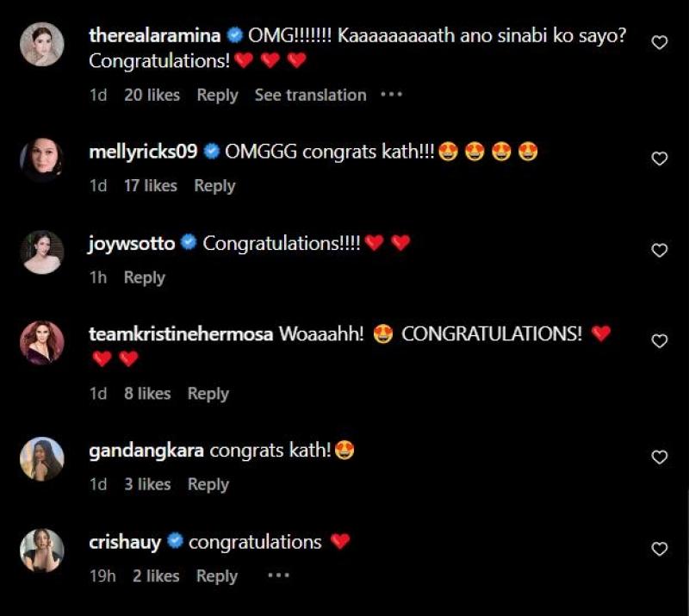Image resolution: width=689 pixels, height=616 pixels.
Task: Reply to therealaramina's comment
Action: (217, 96)
